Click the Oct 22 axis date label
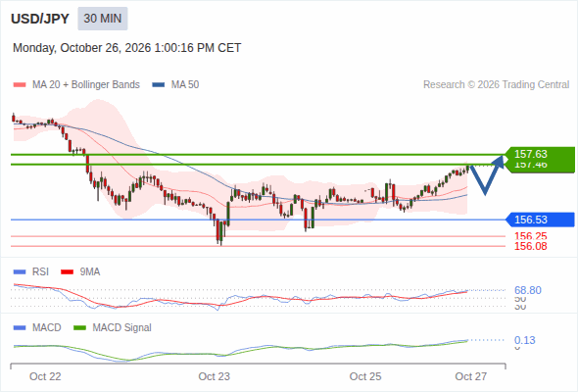Image resolution: width=578 pixels, height=392 pixels. pyautogui.click(x=45, y=376)
